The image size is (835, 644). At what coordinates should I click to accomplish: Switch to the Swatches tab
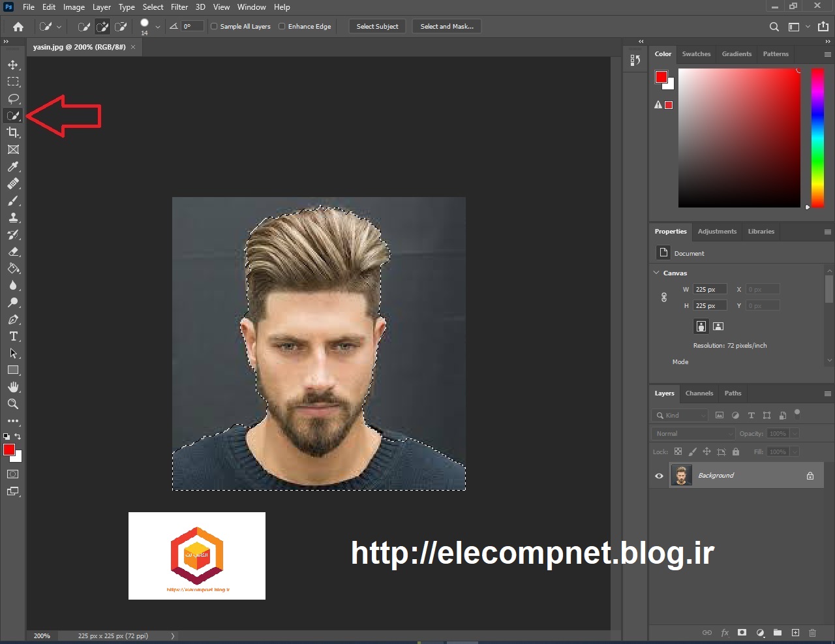tap(696, 54)
